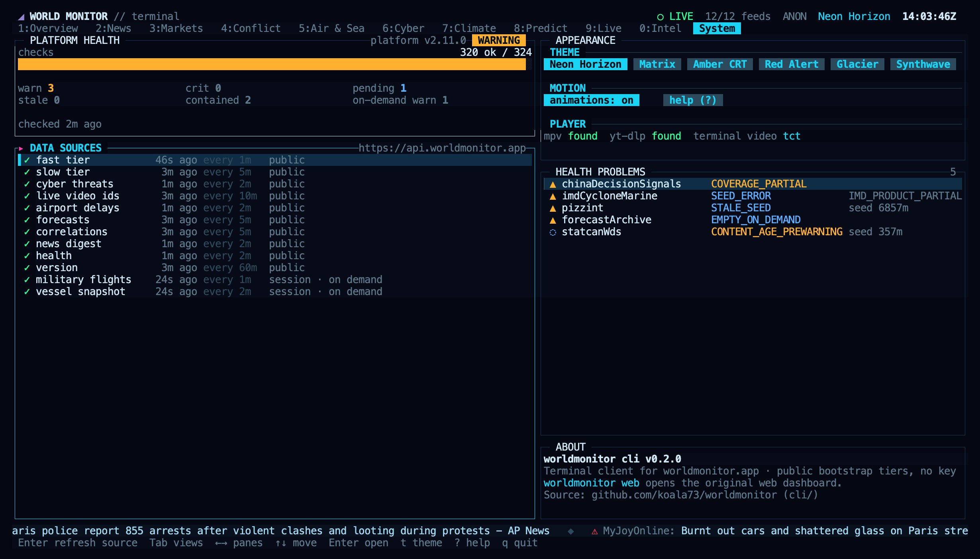This screenshot has width=980, height=559.
Task: Click the green checkmark beside cyber threats
Action: click(27, 184)
